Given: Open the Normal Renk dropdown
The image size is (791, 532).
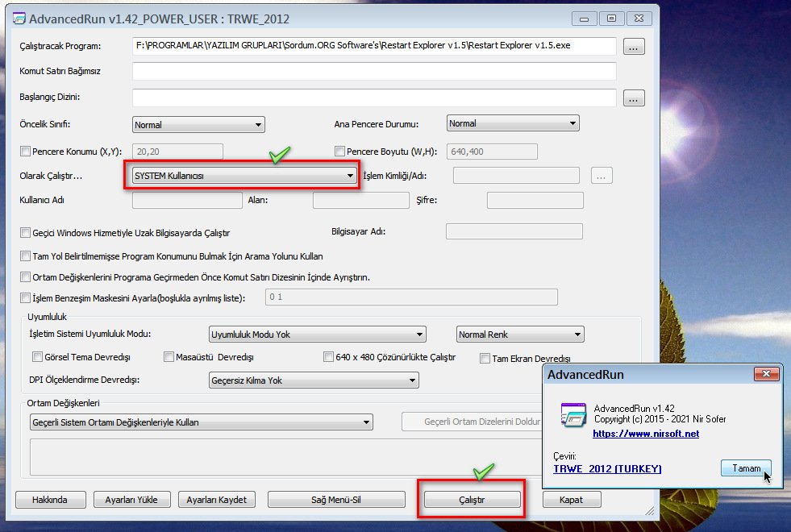Looking at the screenshot, I should click(x=520, y=335).
